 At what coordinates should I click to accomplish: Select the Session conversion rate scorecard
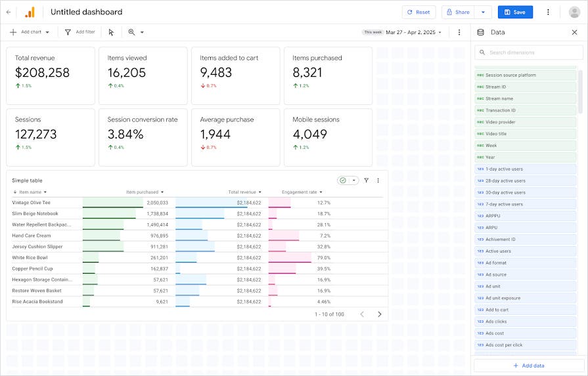143,137
